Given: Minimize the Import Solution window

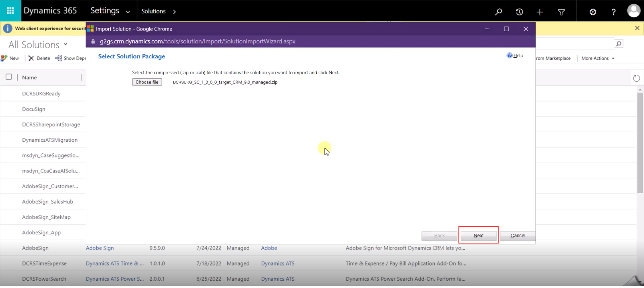Looking at the screenshot, I should [x=487, y=29].
